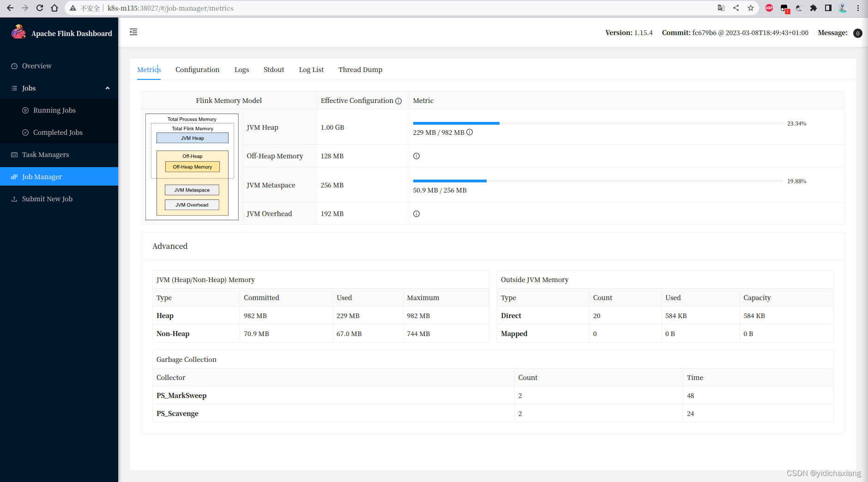The width and height of the screenshot is (868, 482).
Task: Click info icon in JVM Overhead row
Action: [x=416, y=214]
